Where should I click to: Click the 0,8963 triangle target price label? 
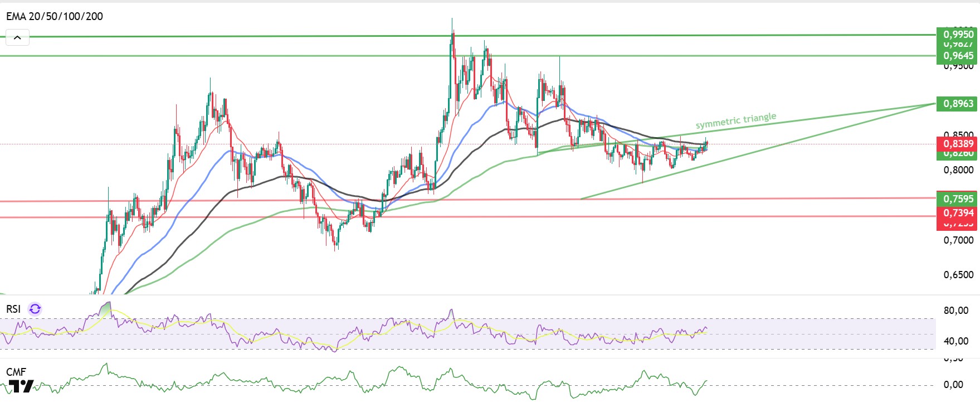tap(958, 104)
